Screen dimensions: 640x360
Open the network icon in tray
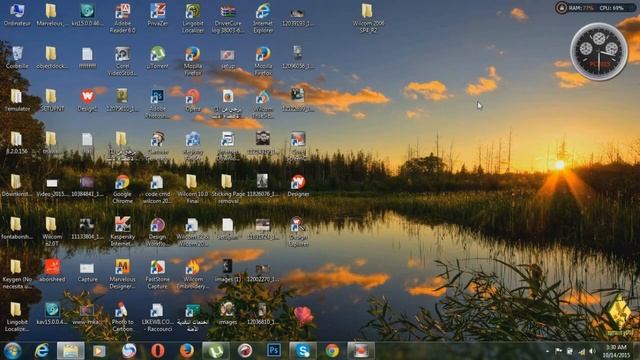pos(581,351)
